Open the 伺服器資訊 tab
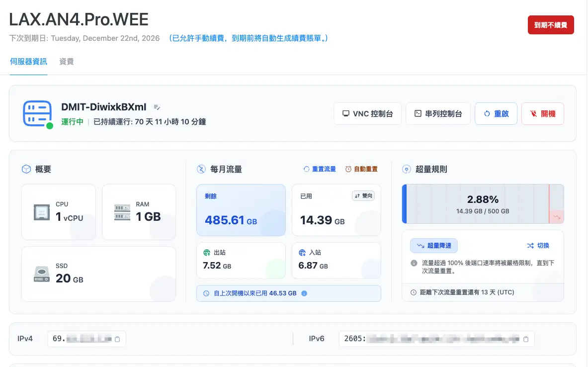Image resolution: width=588 pixels, height=367 pixels. 28,62
